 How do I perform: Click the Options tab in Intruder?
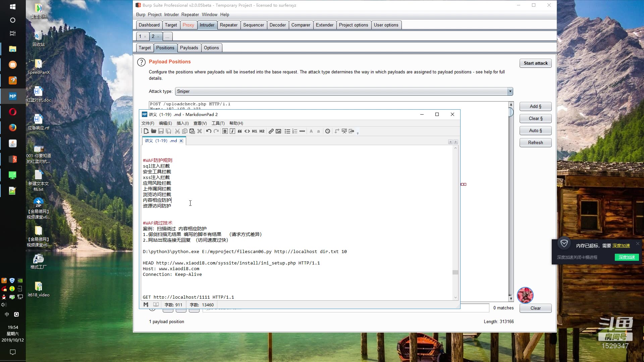(211, 48)
